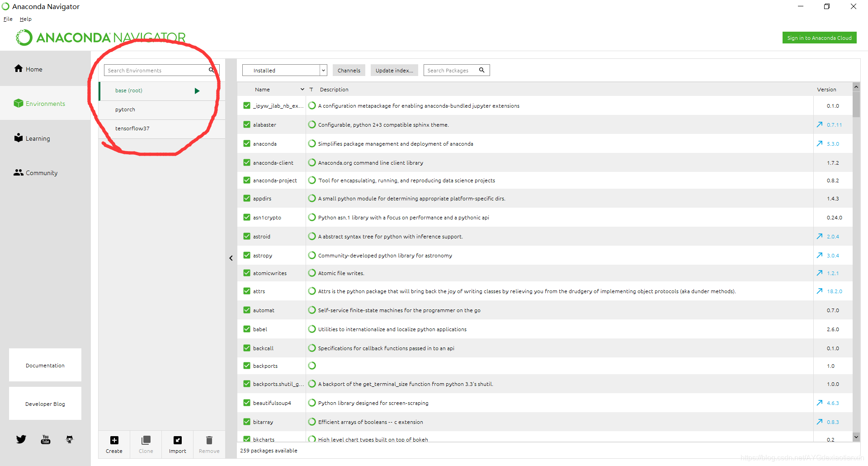Click the Description column header

click(x=334, y=90)
